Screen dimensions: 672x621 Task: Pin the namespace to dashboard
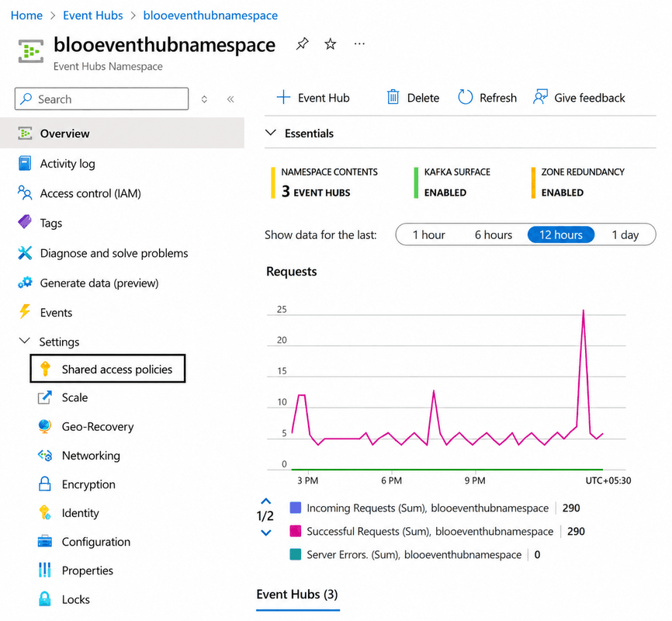point(302,43)
